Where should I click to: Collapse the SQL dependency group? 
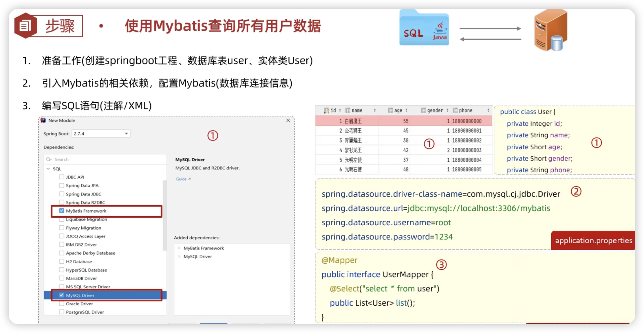click(48, 169)
